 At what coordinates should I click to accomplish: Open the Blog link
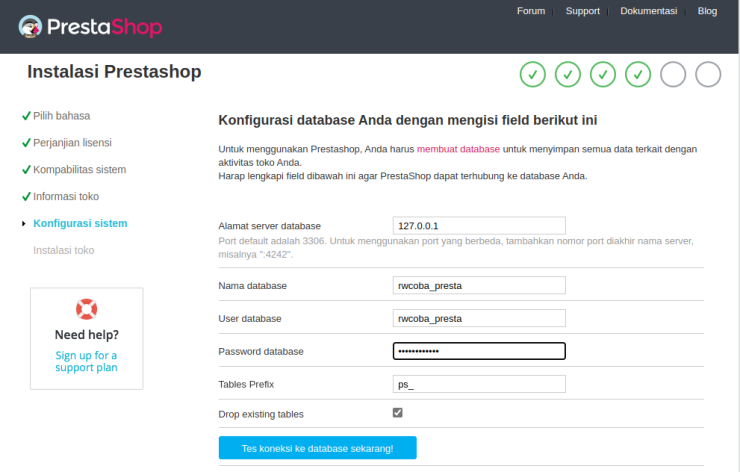pos(707,11)
